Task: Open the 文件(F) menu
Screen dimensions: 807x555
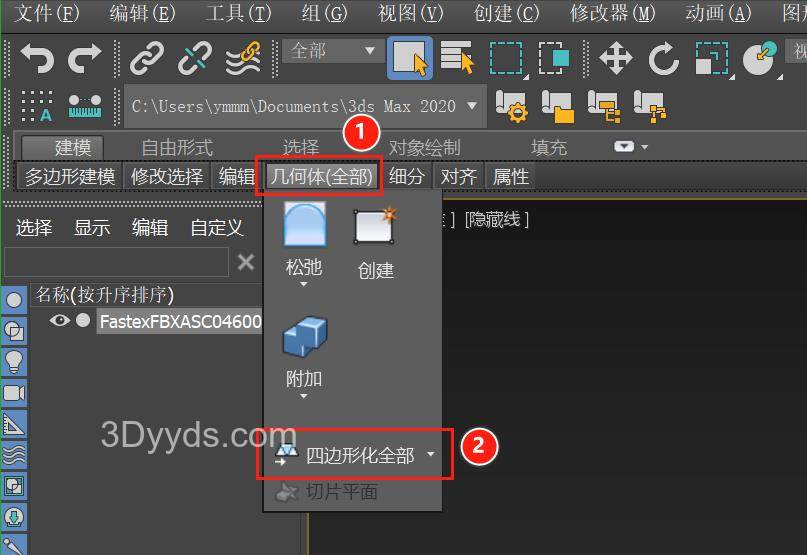Action: [46, 12]
